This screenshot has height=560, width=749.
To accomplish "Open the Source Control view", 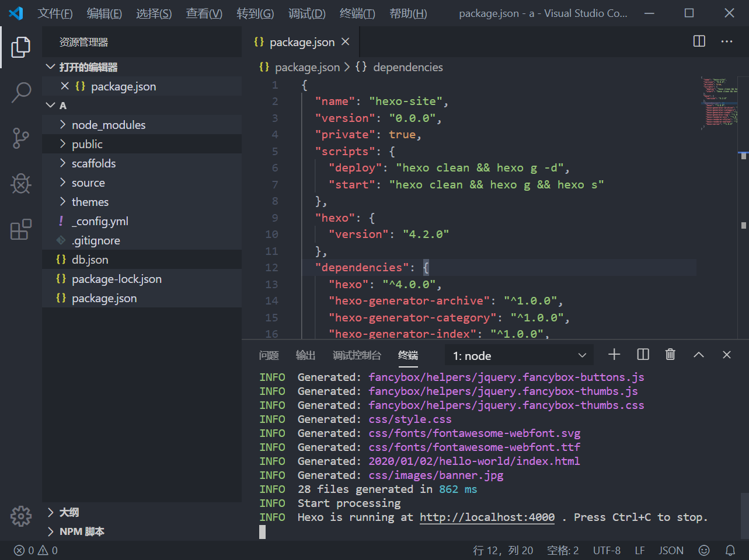I will click(x=21, y=138).
